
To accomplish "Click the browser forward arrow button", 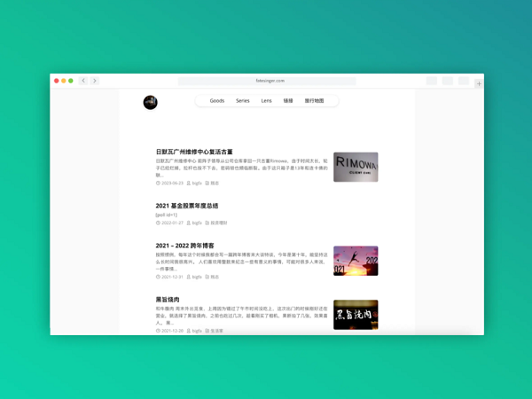I will click(95, 81).
